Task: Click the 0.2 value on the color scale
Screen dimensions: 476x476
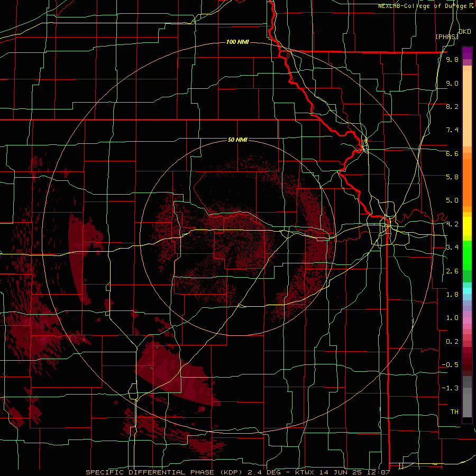Action: (x=452, y=342)
